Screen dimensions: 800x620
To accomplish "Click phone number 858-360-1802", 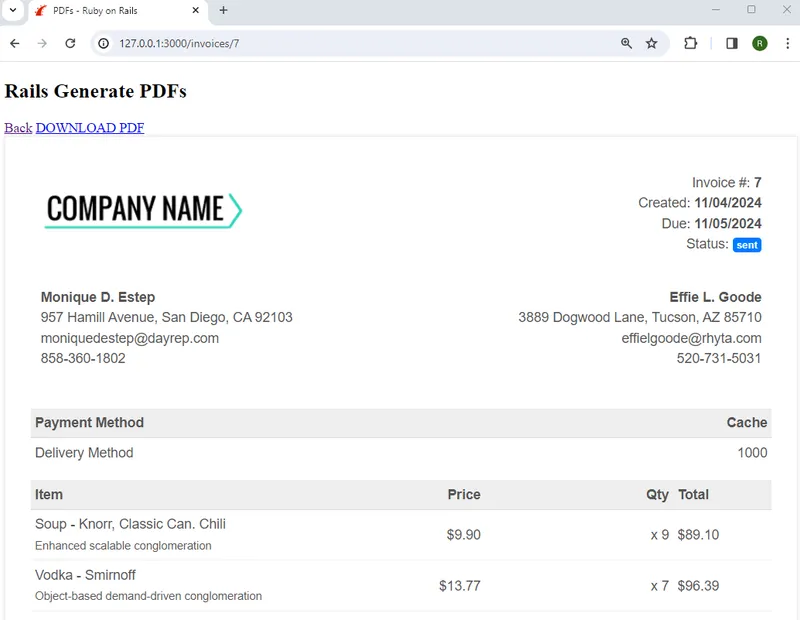I will point(83,358).
